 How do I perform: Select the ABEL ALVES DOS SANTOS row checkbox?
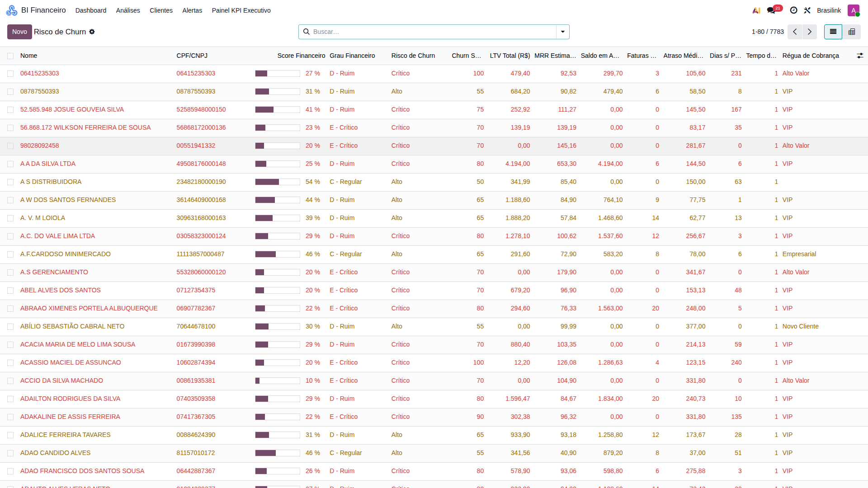tap(10, 291)
